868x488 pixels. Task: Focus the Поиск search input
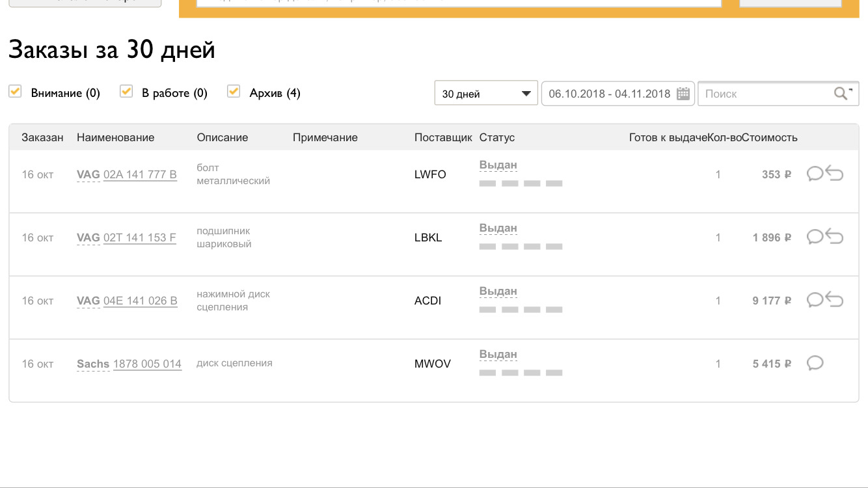point(778,93)
